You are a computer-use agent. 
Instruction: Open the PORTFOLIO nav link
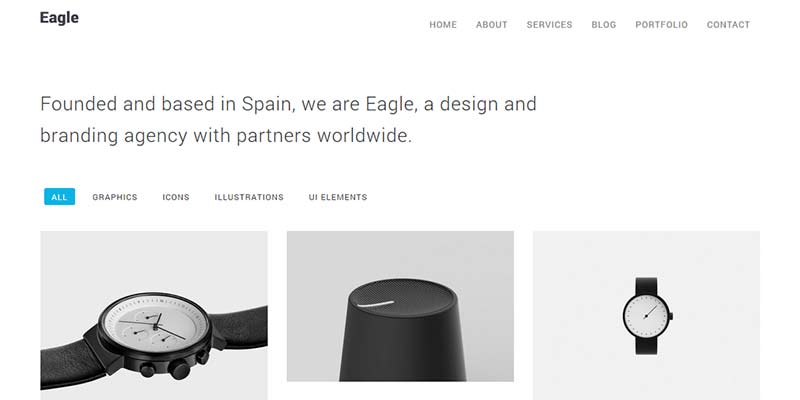coord(661,24)
